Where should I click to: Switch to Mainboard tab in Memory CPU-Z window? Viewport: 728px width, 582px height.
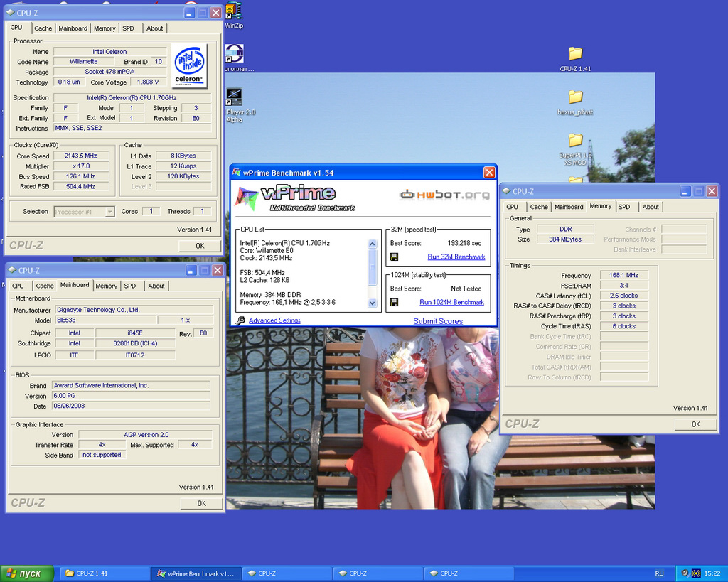click(569, 207)
